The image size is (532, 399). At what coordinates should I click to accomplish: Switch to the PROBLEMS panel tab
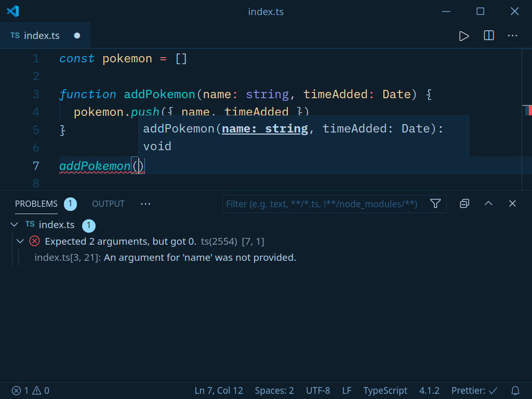(36, 204)
